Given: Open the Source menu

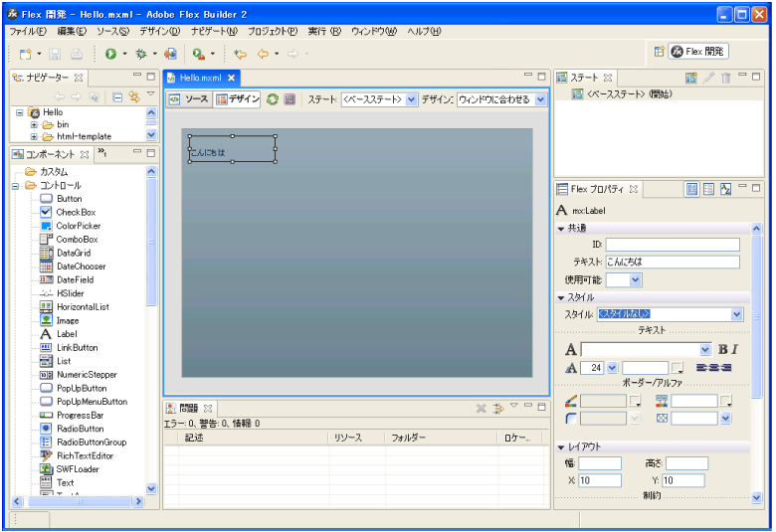Looking at the screenshot, I should (x=112, y=31).
